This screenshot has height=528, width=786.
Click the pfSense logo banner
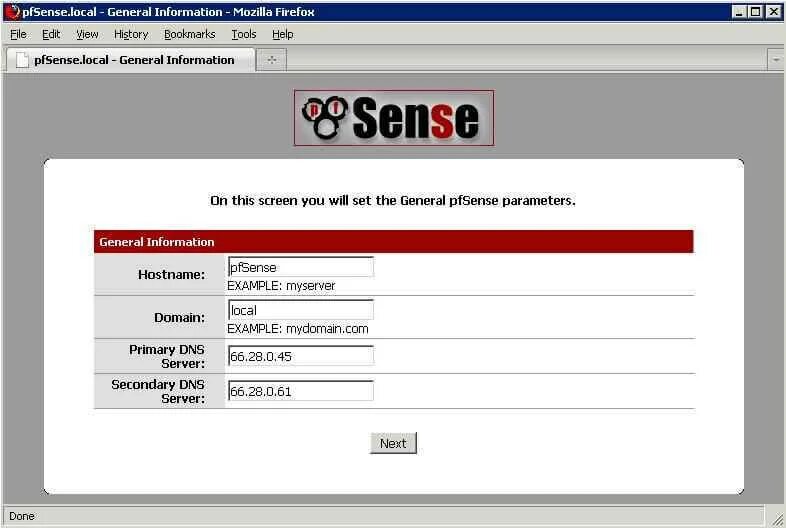(x=394, y=118)
